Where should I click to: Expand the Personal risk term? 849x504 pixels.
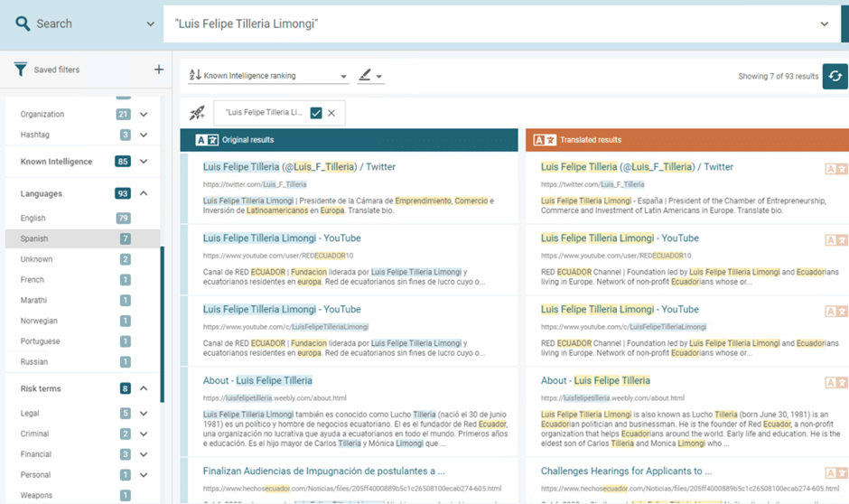pos(144,475)
